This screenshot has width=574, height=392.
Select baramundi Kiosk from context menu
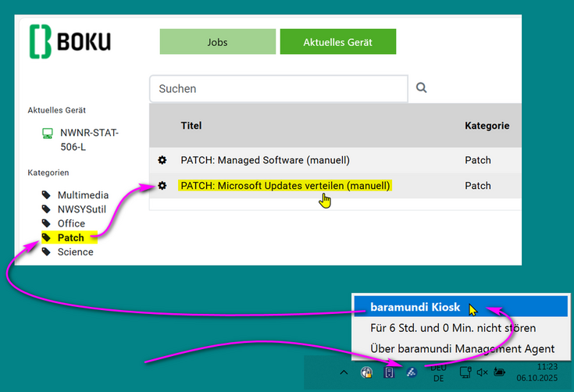[x=415, y=307]
